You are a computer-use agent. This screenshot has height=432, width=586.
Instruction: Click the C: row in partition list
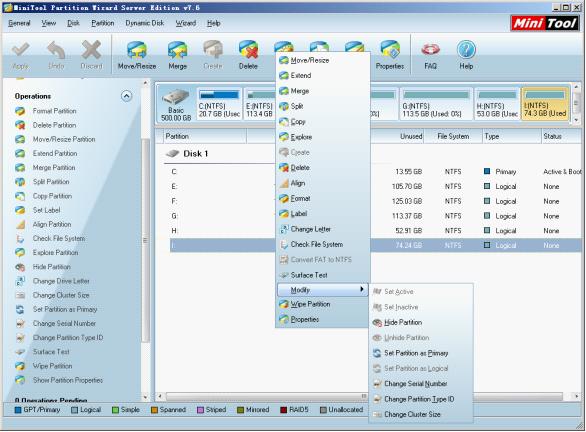coord(376,172)
